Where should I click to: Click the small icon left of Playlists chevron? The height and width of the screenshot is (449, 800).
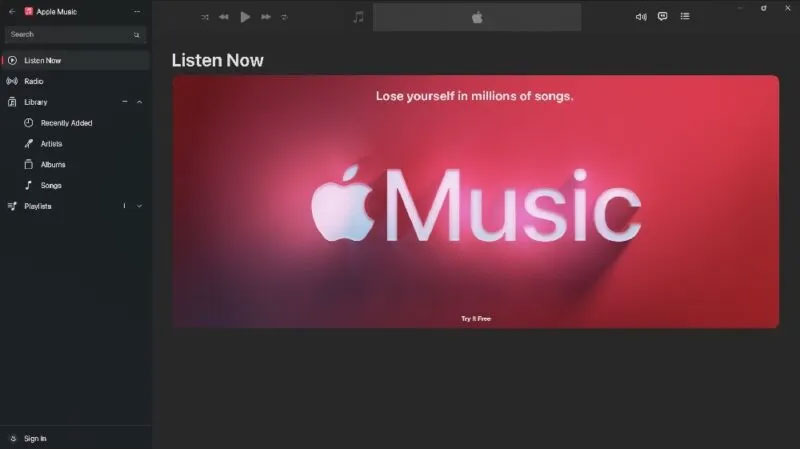124,206
